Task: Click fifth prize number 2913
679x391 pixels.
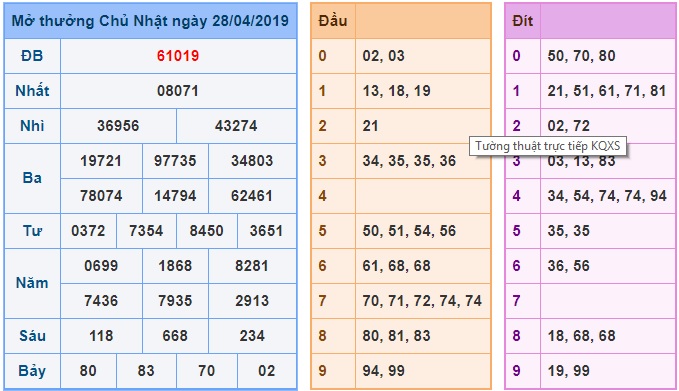Action: (252, 301)
